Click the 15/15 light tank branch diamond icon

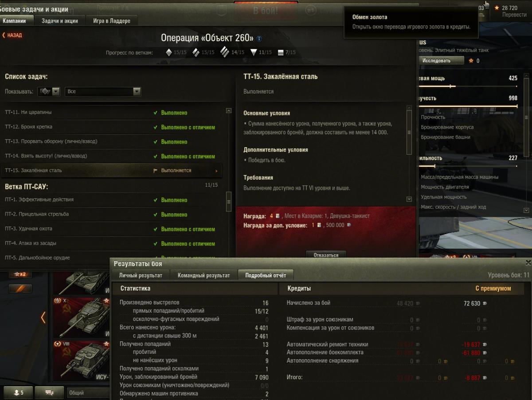coord(168,53)
